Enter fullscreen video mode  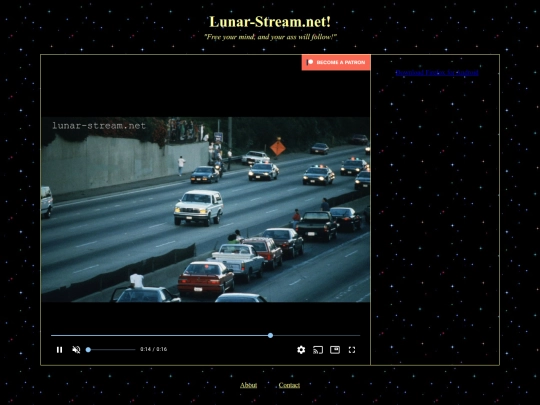[352, 350]
